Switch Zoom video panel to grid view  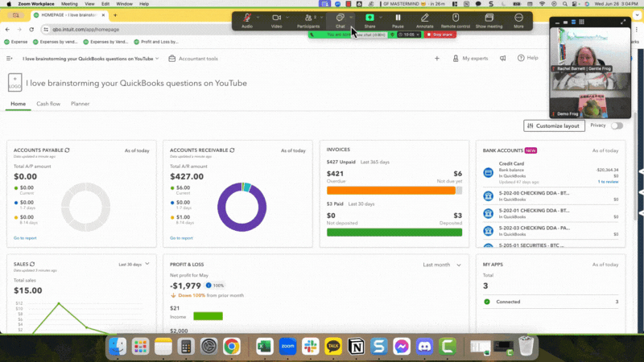point(581,23)
